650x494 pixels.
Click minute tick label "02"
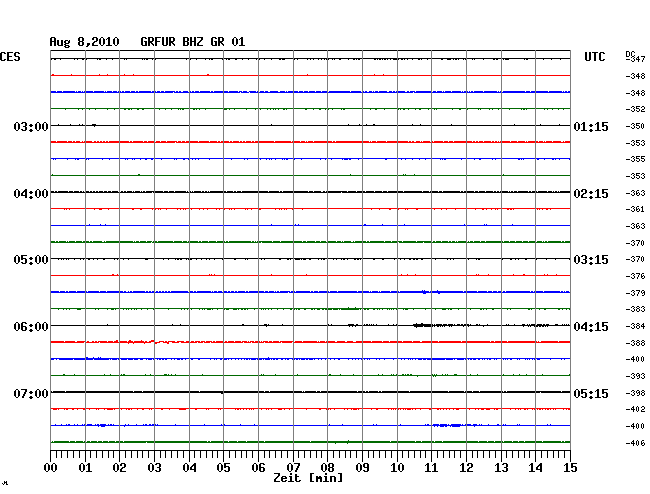tap(119, 468)
